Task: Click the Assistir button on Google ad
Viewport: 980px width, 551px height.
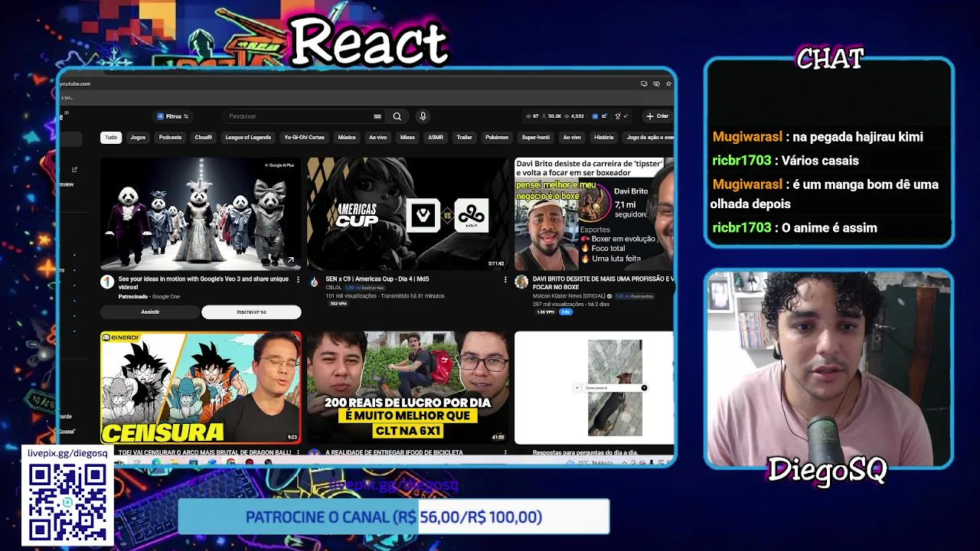Action: [x=150, y=312]
